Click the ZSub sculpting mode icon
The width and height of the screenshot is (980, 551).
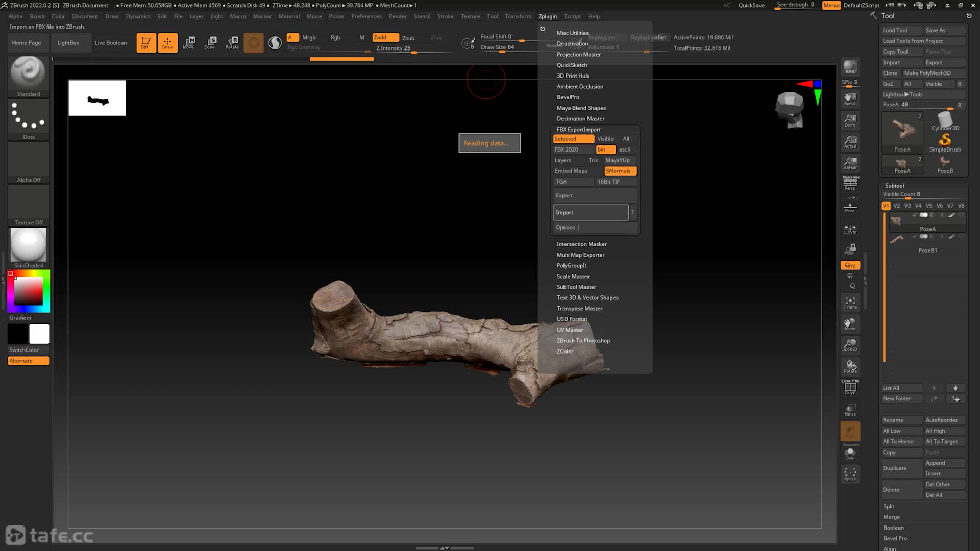tap(407, 37)
